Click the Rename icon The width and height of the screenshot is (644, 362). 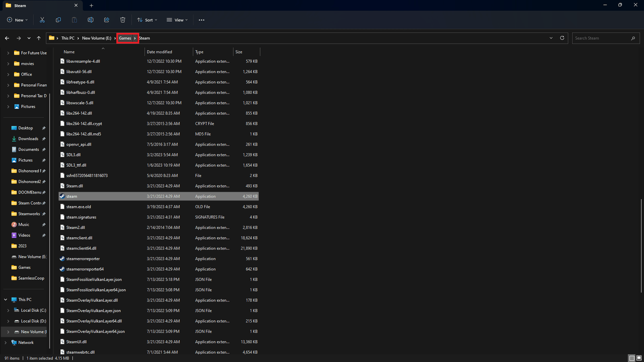point(91,20)
